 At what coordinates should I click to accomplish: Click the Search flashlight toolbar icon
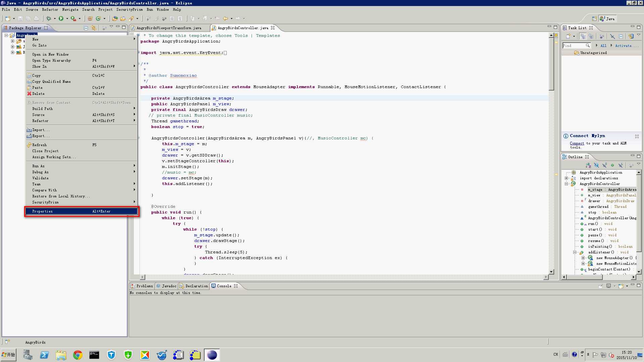(131, 18)
